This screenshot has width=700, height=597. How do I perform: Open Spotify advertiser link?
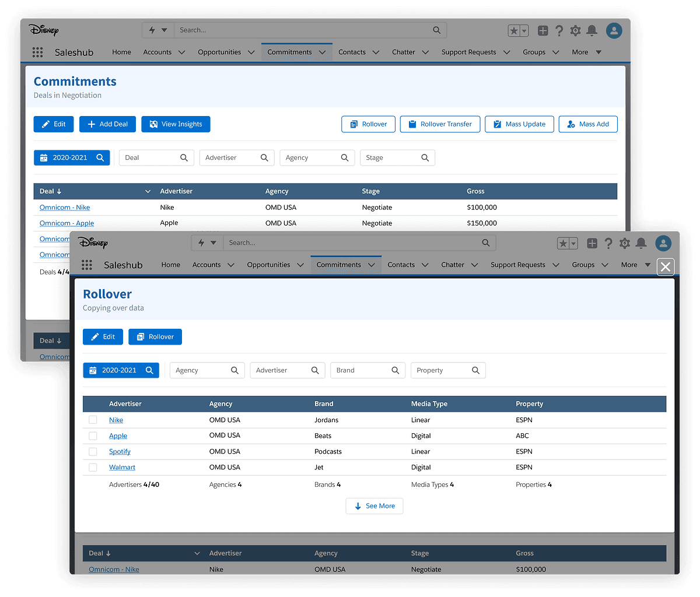tap(120, 451)
